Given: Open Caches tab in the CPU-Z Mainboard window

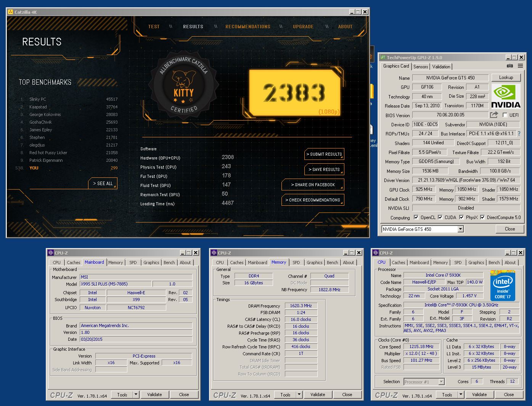Looking at the screenshot, I should (x=74, y=263).
